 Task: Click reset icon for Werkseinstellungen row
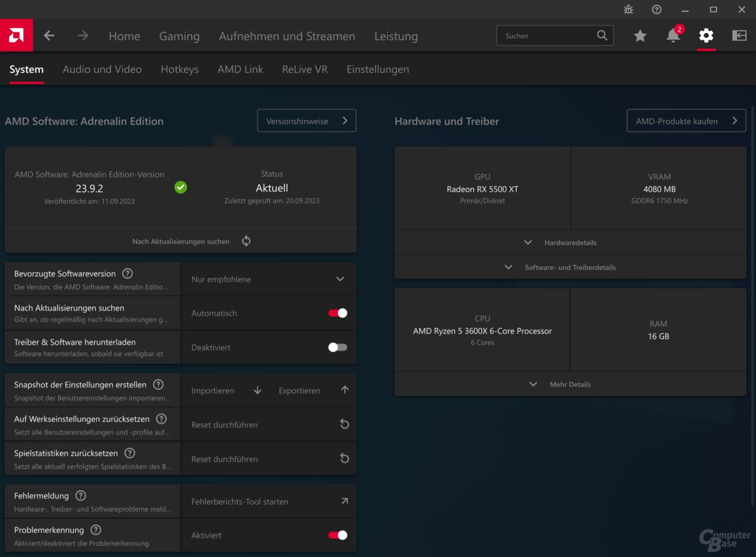344,424
